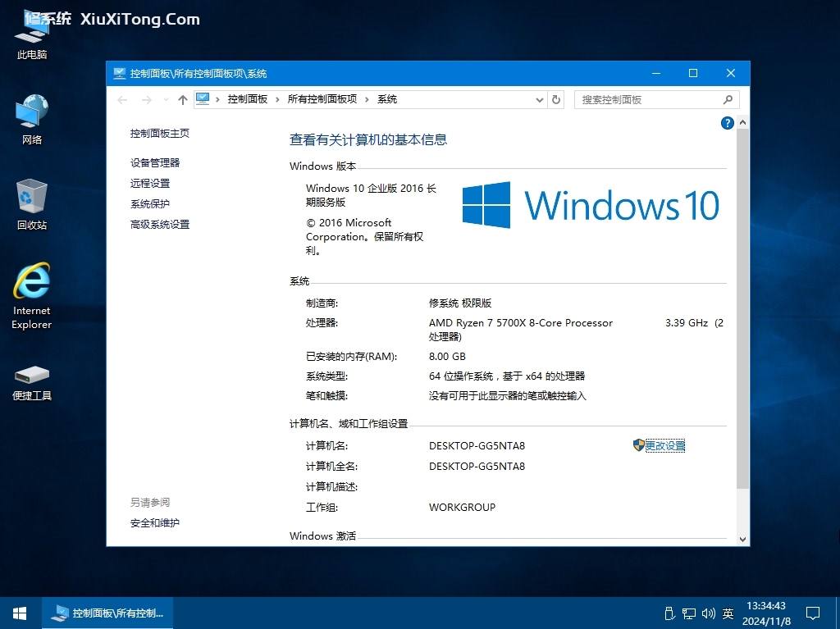840x629 pixels.
Task: Maximize the system window
Action: pyautogui.click(x=693, y=74)
